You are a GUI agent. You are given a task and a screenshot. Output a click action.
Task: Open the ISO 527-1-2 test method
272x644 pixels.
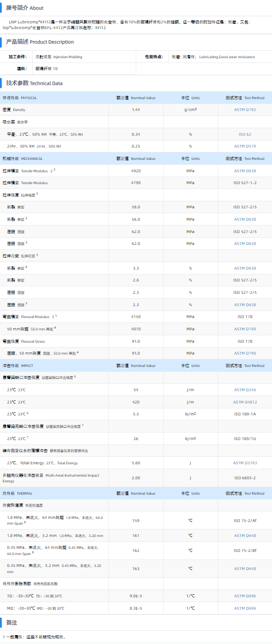(x=245, y=183)
